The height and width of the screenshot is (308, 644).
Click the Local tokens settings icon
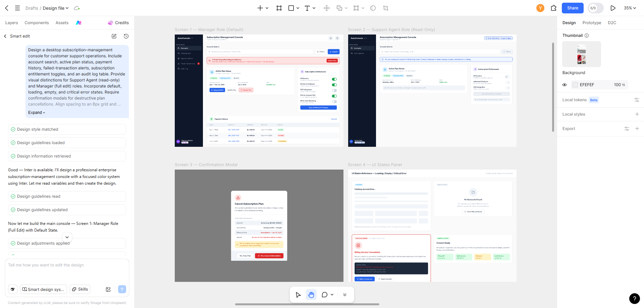point(637,100)
